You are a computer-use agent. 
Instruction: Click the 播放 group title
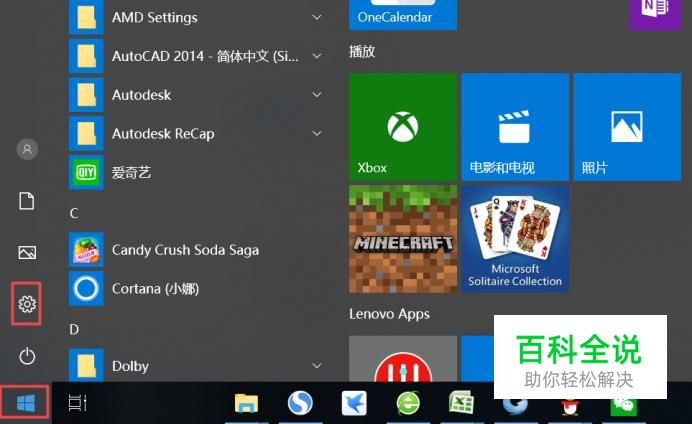pyautogui.click(x=362, y=52)
